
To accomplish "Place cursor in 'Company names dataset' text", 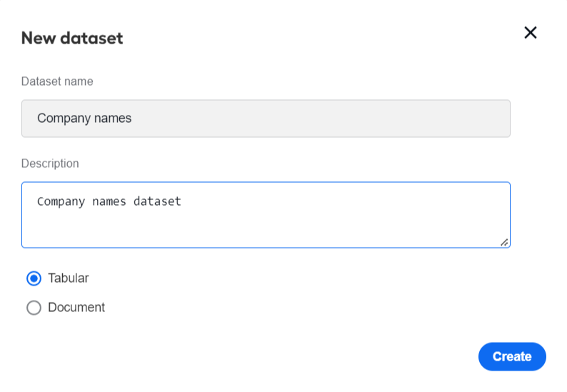I will pos(109,201).
